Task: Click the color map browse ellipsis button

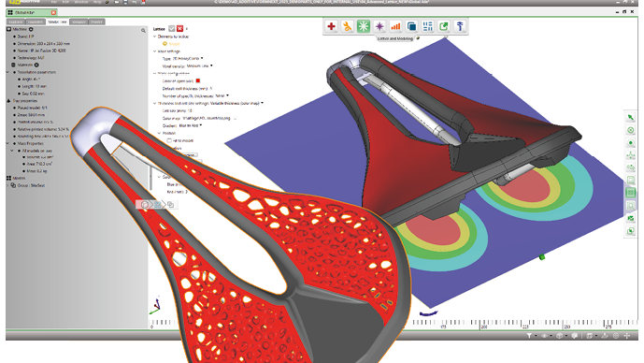Action: coord(235,118)
